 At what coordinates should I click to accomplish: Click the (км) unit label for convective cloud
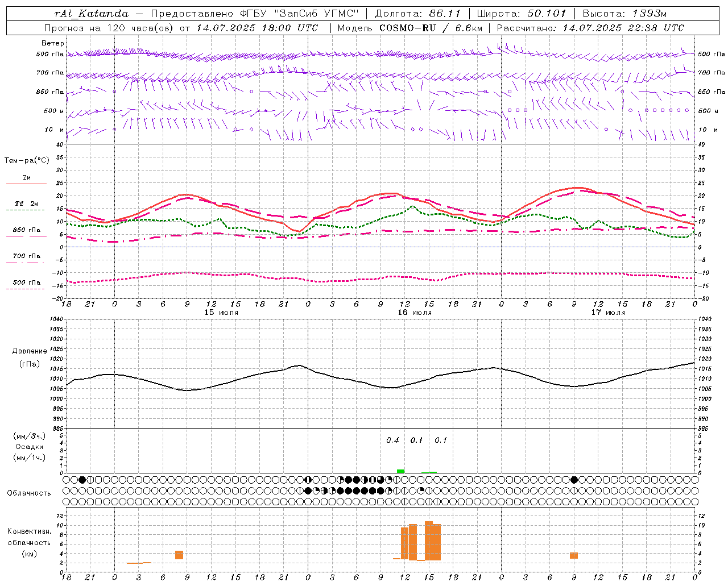[x=30, y=554]
